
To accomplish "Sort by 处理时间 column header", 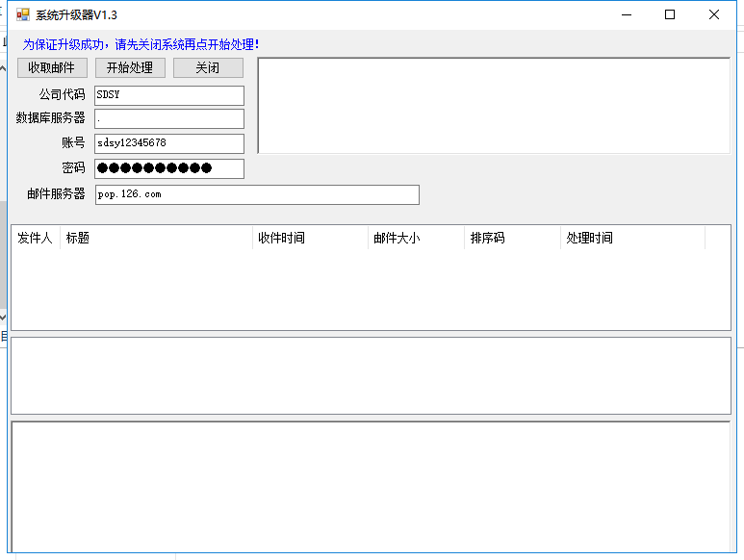I will pyautogui.click(x=633, y=238).
